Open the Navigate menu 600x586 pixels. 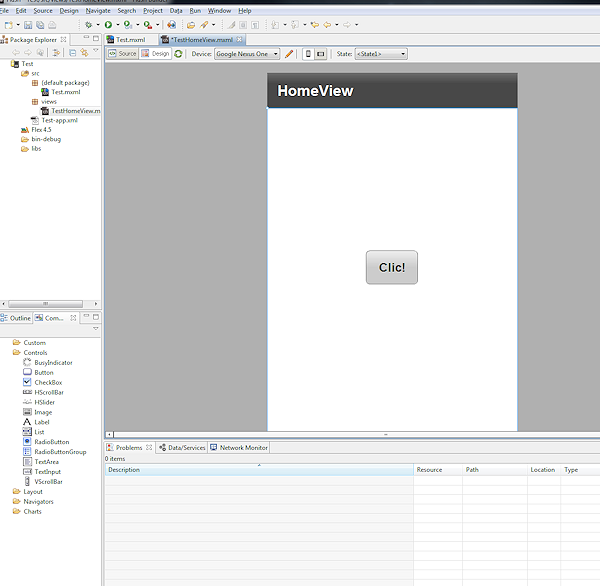[98, 10]
